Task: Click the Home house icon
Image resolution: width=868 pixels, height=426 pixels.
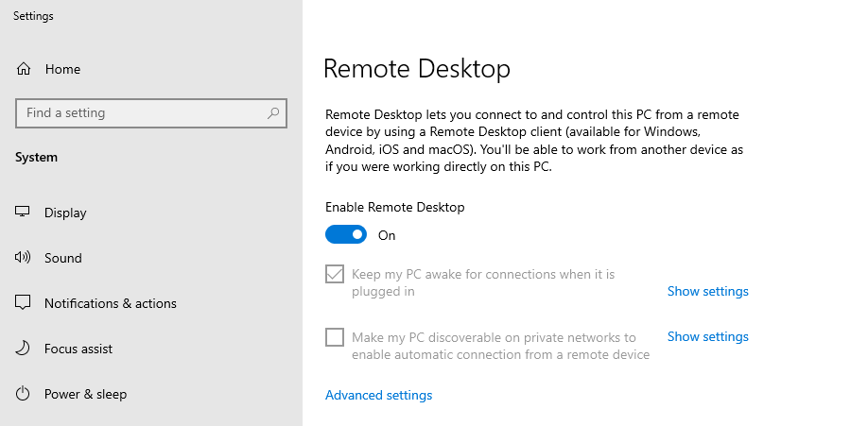Action: 24,69
